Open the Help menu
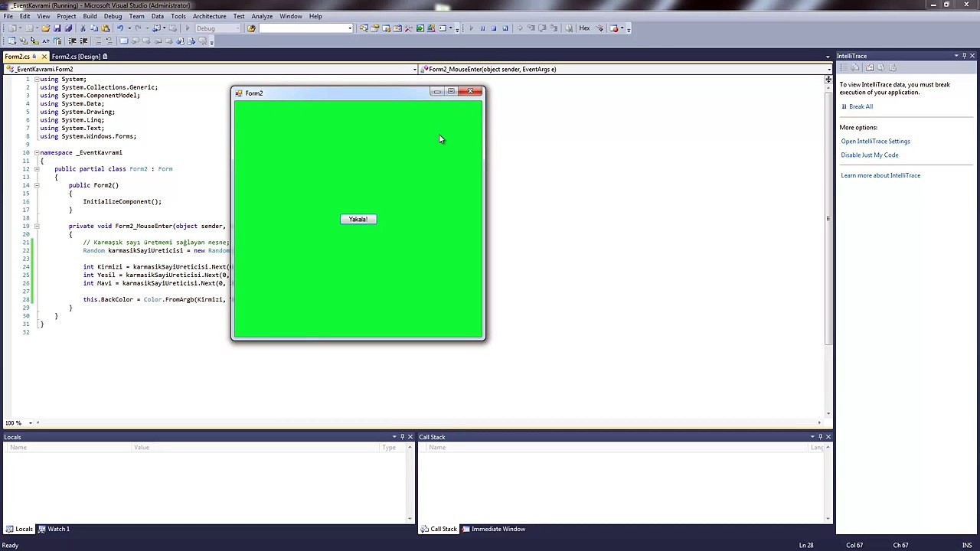 pyautogui.click(x=315, y=16)
